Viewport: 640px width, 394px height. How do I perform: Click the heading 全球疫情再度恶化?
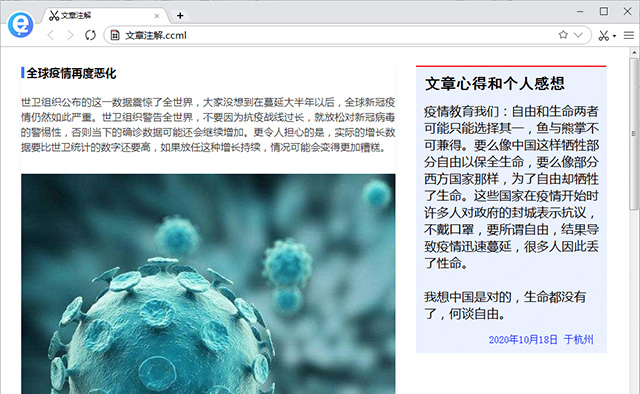click(x=71, y=73)
